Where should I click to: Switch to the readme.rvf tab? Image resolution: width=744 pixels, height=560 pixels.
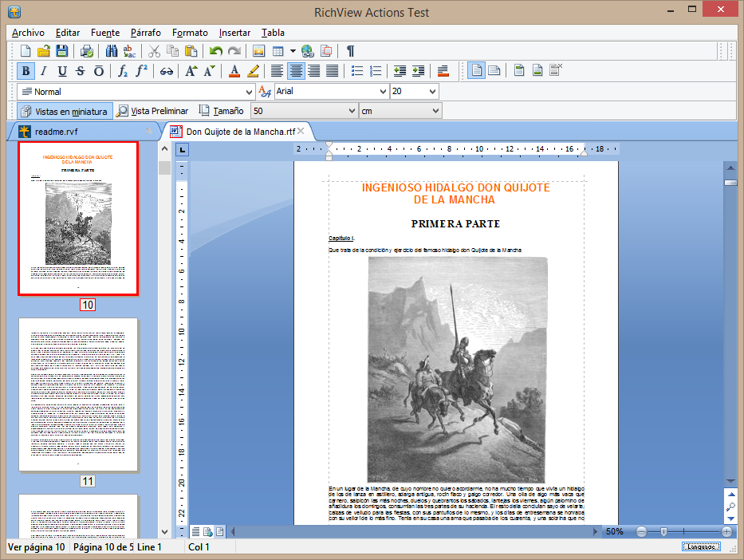(56, 131)
